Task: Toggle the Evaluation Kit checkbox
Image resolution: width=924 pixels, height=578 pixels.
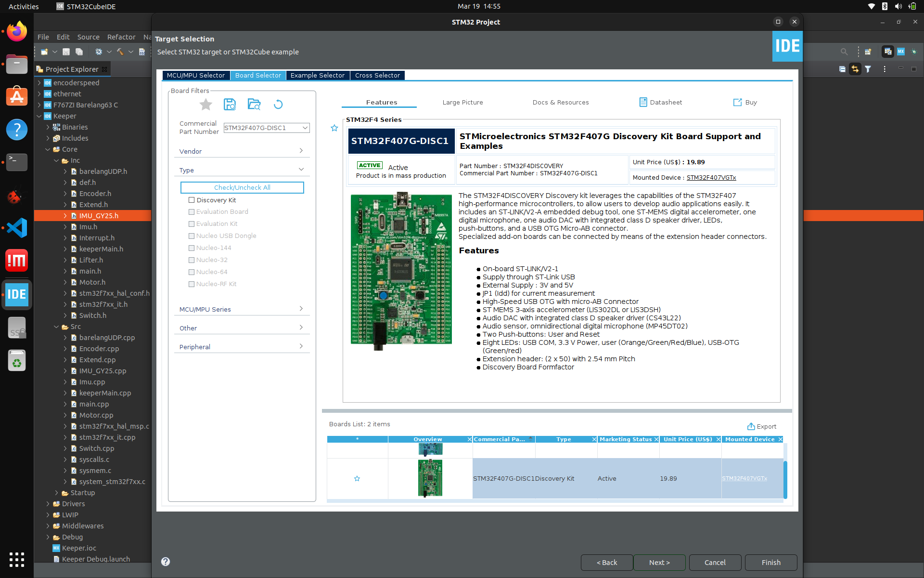Action: click(x=192, y=224)
